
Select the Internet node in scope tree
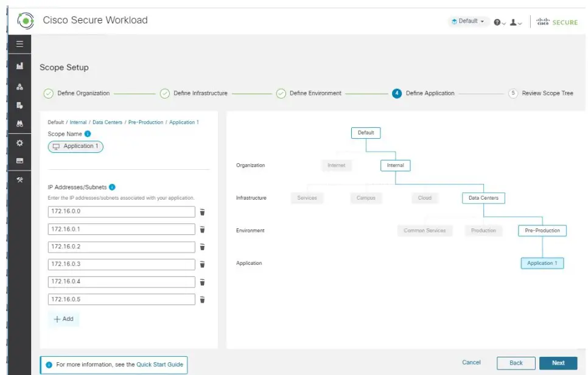(x=337, y=166)
